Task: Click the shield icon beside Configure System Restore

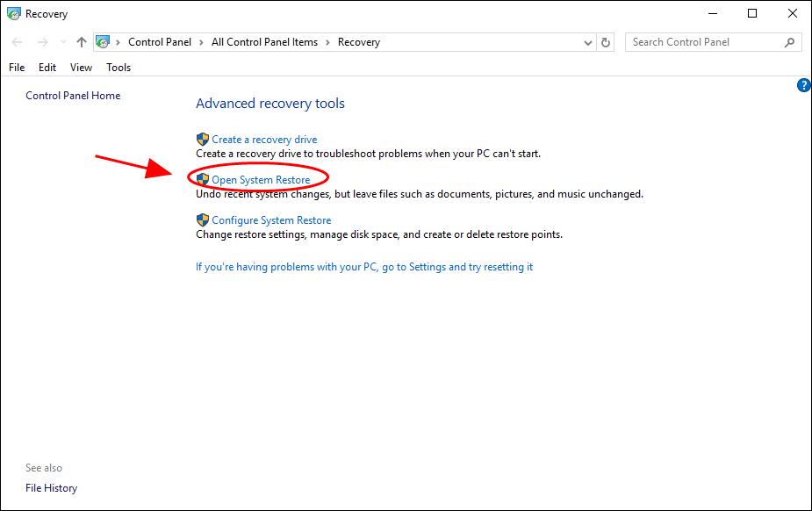Action: pos(203,220)
